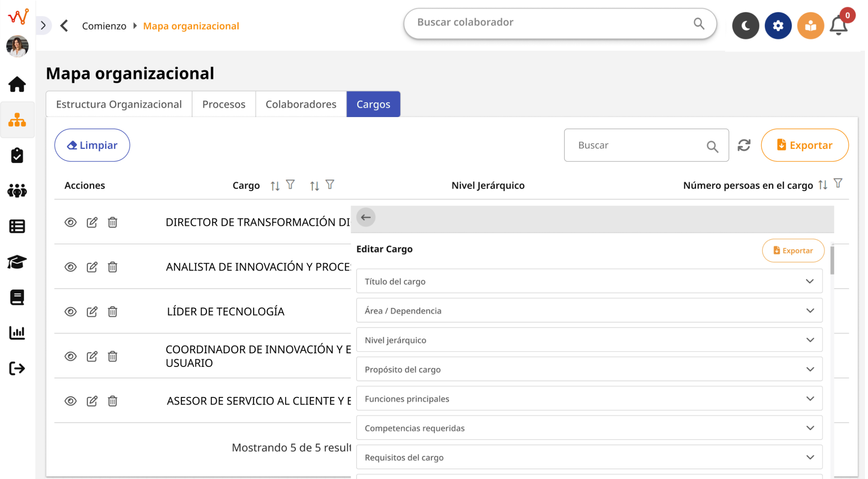Switch to Estructura Organizacional tab
This screenshot has height=479, width=868.
coord(119,104)
